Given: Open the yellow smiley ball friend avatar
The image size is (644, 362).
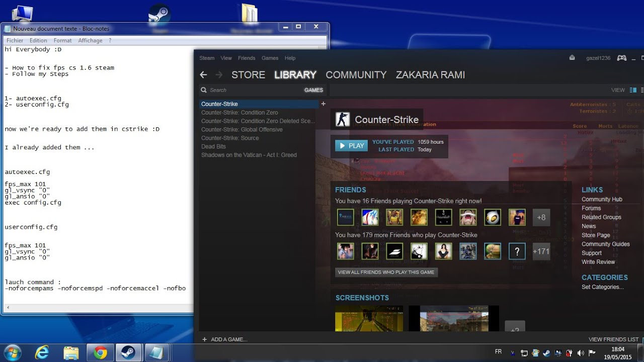Looking at the screenshot, I should (x=493, y=218).
